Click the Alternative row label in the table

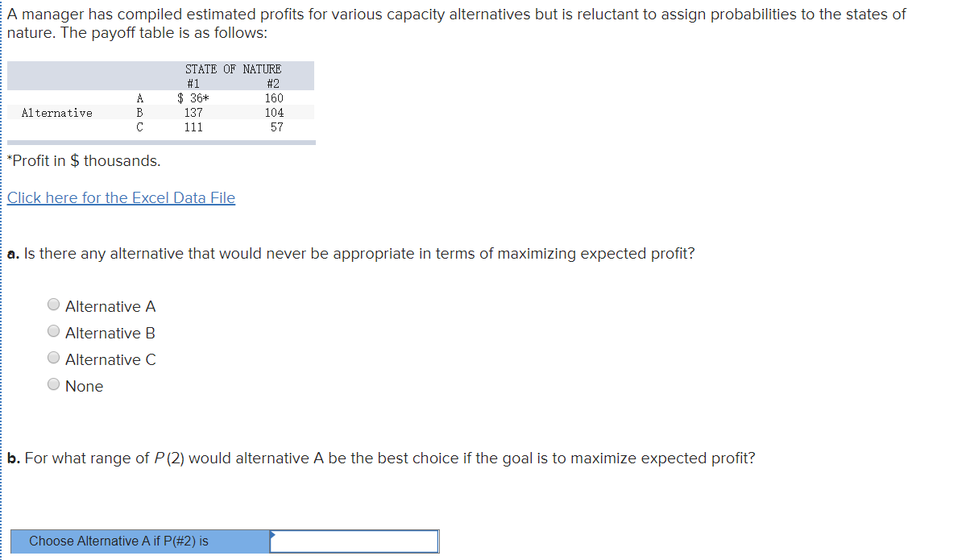56,112
